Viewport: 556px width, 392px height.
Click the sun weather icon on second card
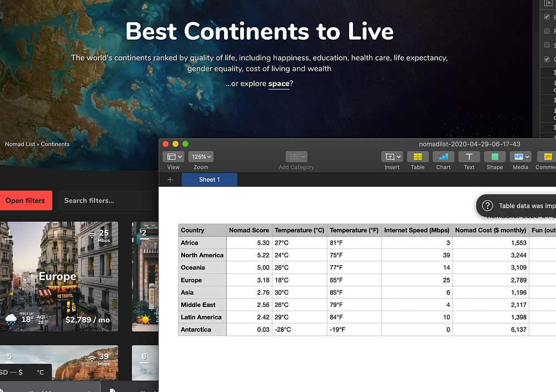click(x=145, y=320)
